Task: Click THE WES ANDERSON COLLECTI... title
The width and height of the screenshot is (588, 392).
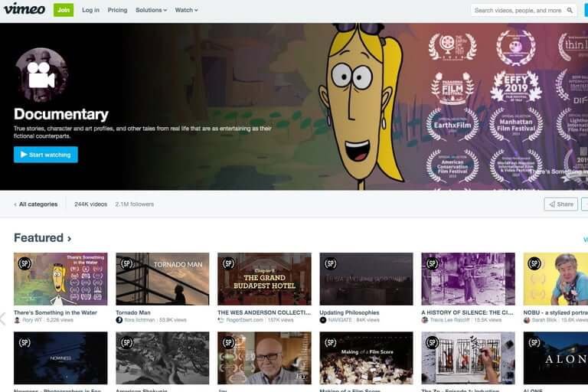Action: pyautogui.click(x=264, y=312)
